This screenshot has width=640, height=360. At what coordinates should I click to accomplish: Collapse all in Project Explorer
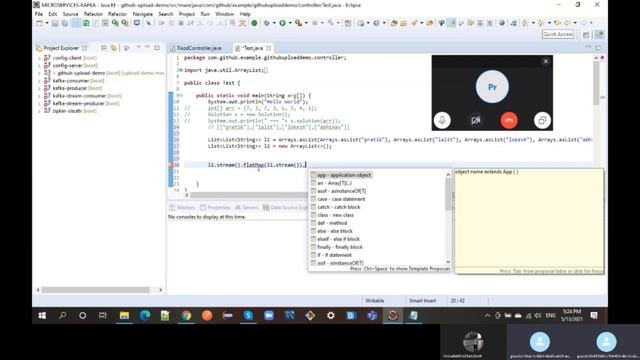point(104,48)
